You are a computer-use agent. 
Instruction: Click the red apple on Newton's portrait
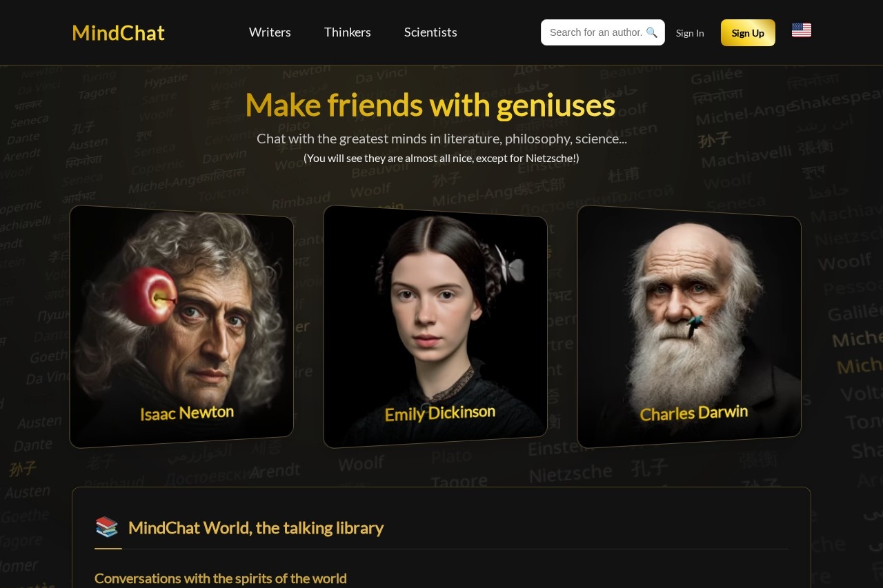tap(150, 296)
